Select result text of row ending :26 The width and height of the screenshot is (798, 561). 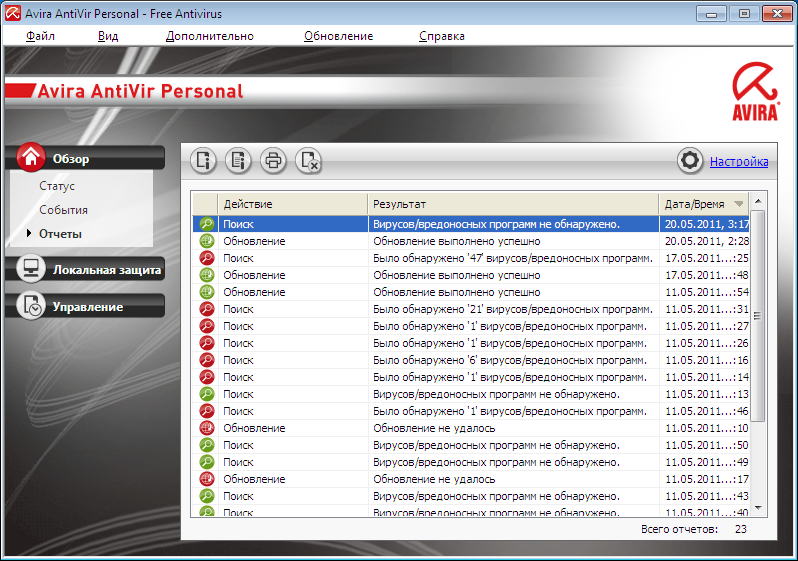510,343
